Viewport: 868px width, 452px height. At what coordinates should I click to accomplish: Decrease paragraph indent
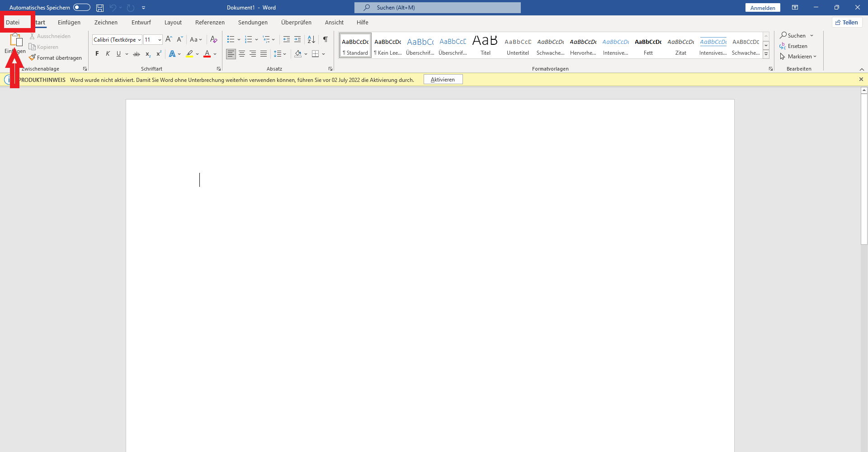point(287,39)
